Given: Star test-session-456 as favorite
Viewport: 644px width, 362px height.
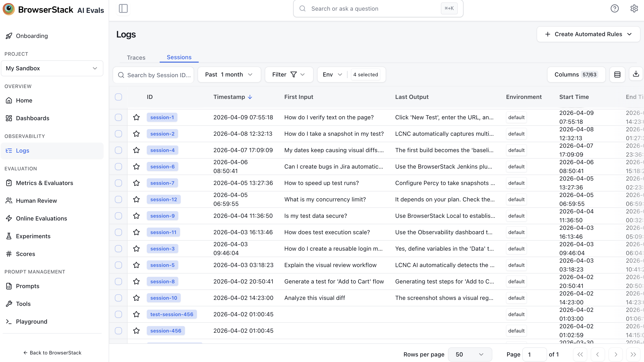Looking at the screenshot, I should (x=136, y=314).
